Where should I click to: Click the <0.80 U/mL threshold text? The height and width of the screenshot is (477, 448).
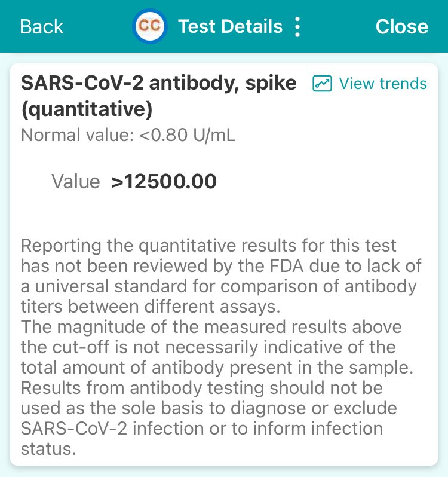pos(188,135)
